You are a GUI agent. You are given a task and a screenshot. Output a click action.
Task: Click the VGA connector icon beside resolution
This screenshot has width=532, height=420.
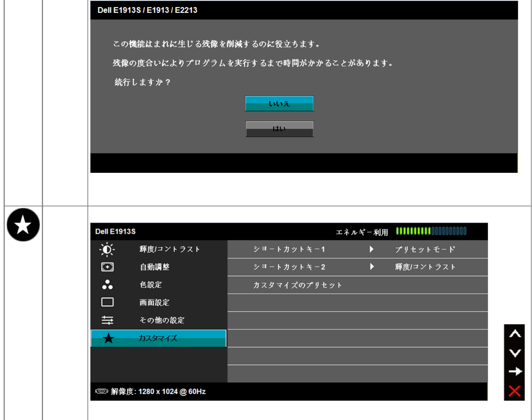[x=101, y=391]
